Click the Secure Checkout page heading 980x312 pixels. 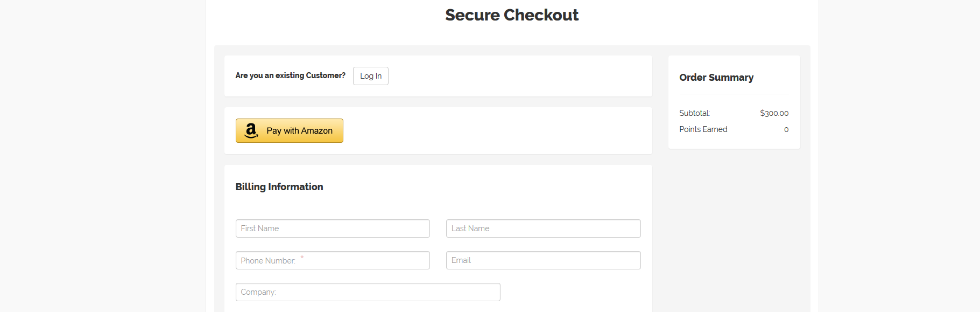[512, 15]
